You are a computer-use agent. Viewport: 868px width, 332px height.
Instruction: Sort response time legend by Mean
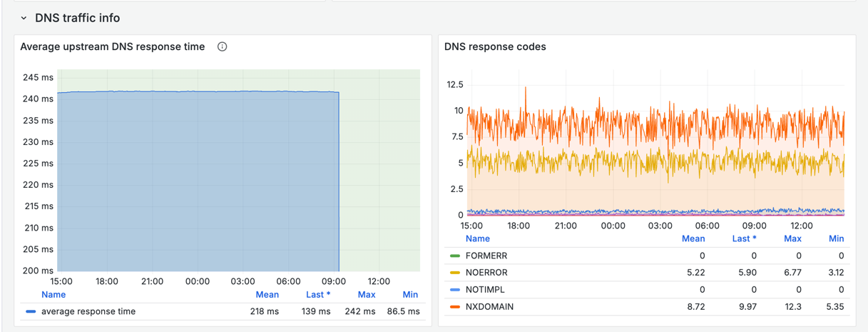[267, 294]
